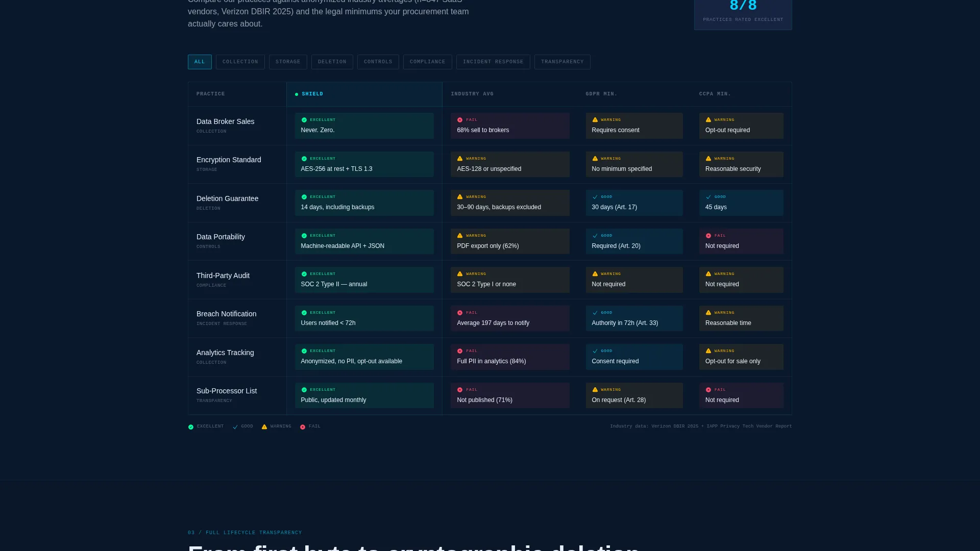Click good checkmark above Required (Art. 20)
This screenshot has width=980, height=551.
click(595, 236)
